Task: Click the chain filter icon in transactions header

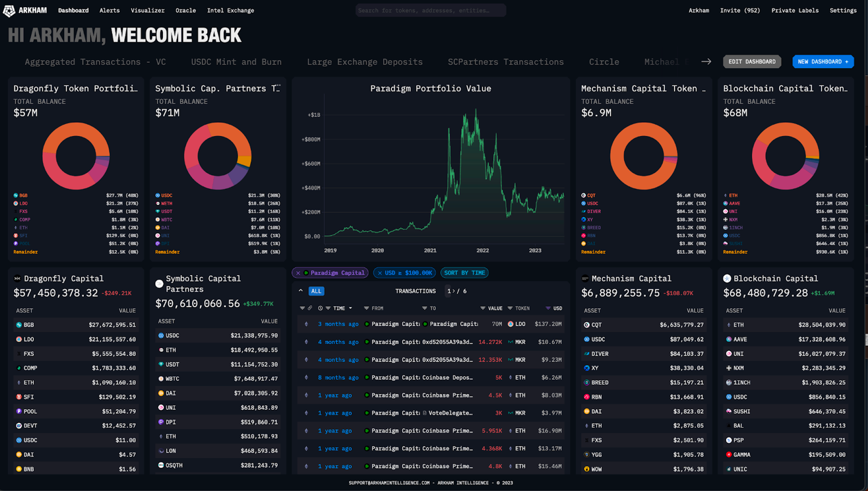Action: (x=302, y=308)
